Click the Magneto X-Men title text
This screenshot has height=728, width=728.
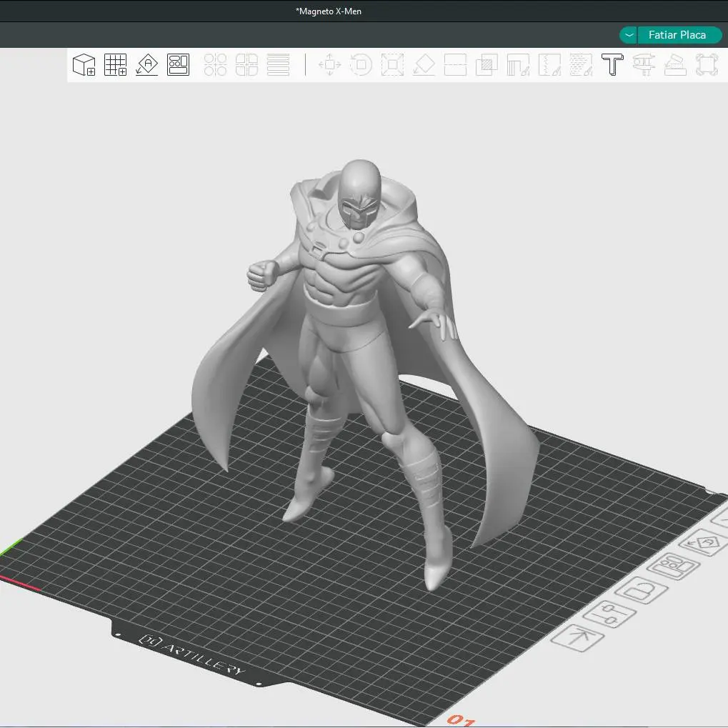[x=329, y=11]
